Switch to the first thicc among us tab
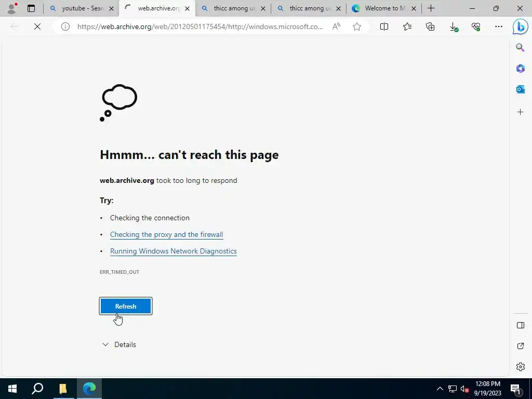Viewport: 532px width, 399px height. point(233,8)
